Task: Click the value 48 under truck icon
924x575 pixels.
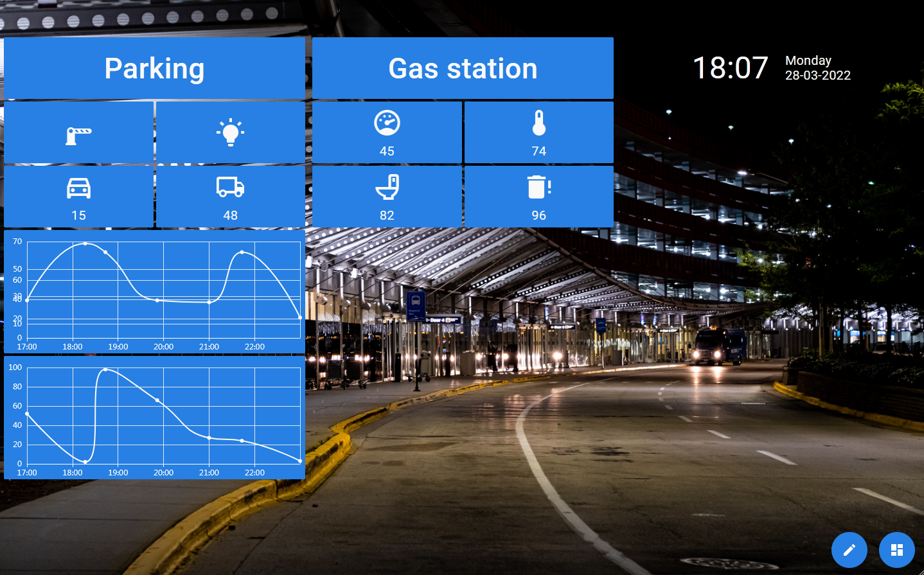Action: click(x=230, y=215)
